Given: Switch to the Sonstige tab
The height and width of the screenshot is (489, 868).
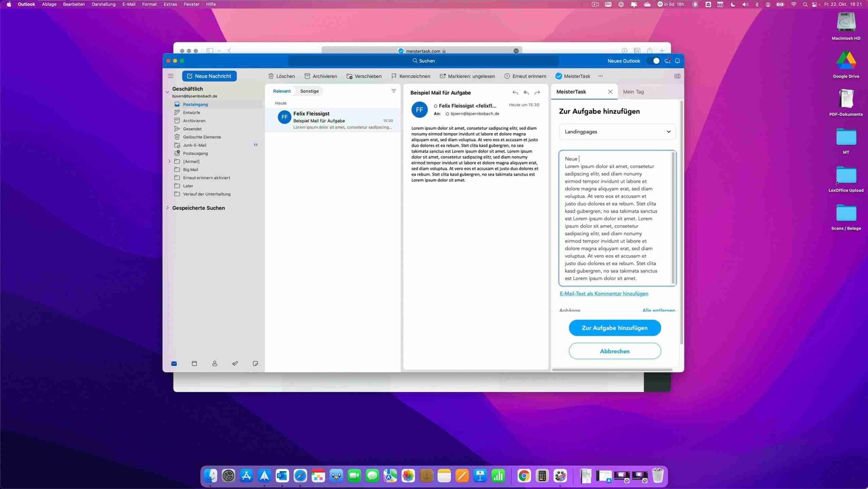Looking at the screenshot, I should (309, 91).
